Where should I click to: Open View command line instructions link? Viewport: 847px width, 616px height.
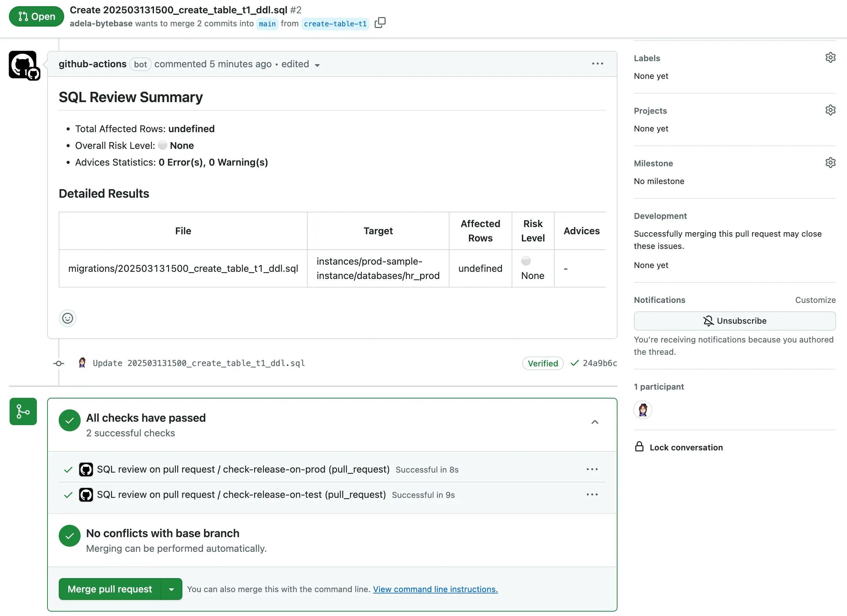(435, 589)
